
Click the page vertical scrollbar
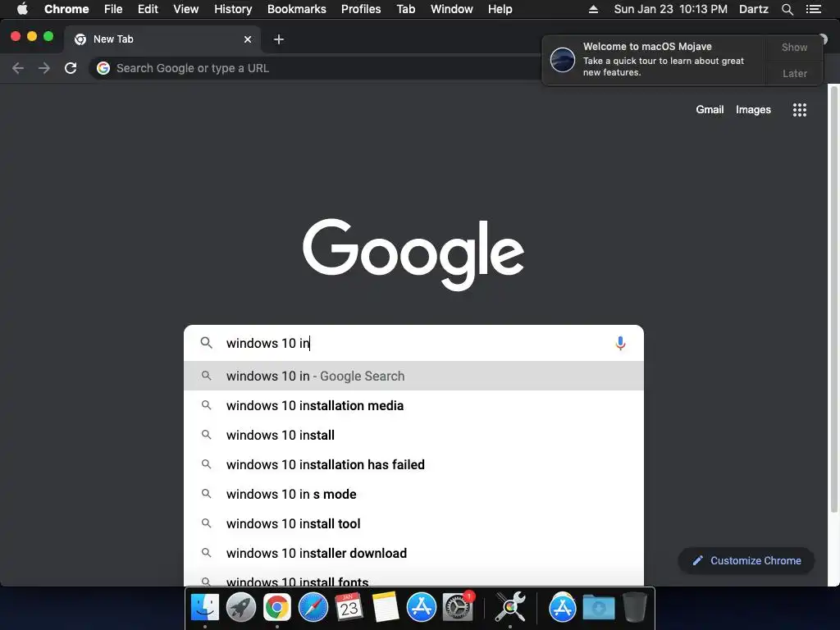tap(833, 300)
